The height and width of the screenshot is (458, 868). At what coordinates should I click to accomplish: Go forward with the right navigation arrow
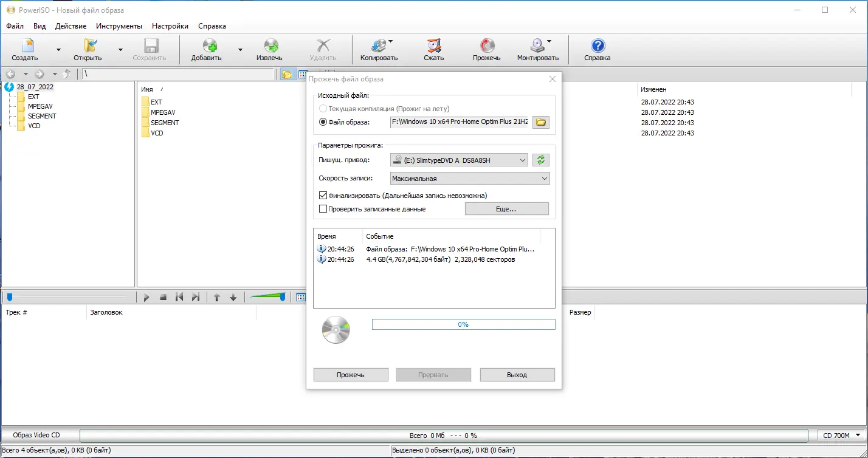(x=40, y=74)
